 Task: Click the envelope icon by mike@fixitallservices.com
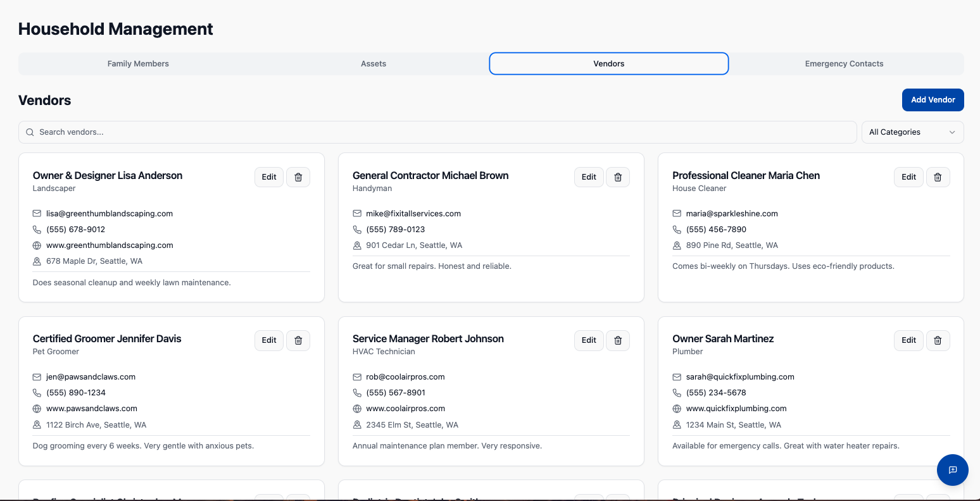(357, 214)
